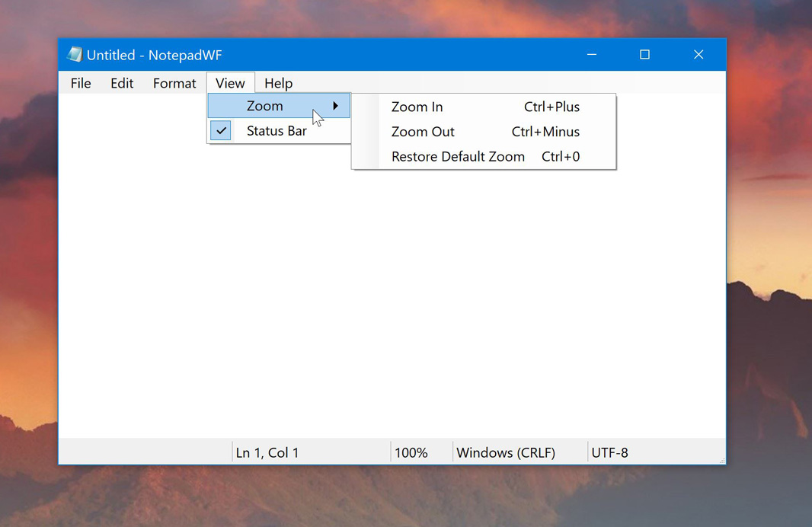The image size is (812, 527).
Task: Click the window resize grip in corner
Action: coord(721,460)
